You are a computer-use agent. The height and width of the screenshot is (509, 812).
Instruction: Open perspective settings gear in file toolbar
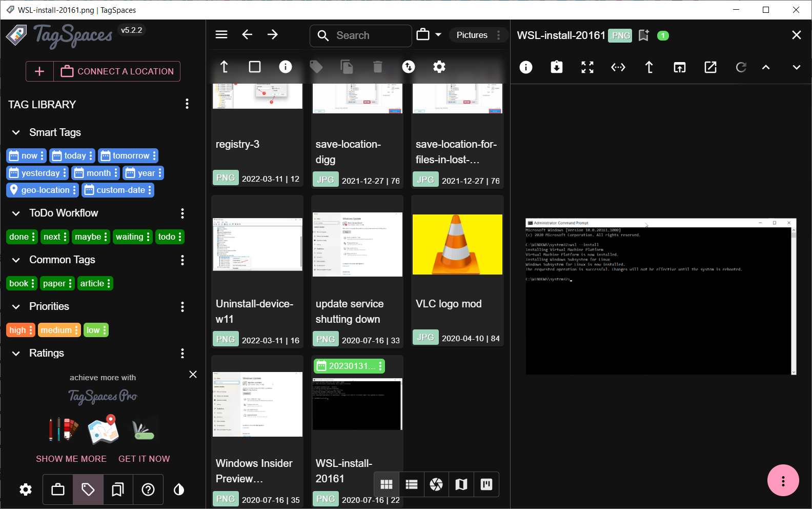click(439, 67)
